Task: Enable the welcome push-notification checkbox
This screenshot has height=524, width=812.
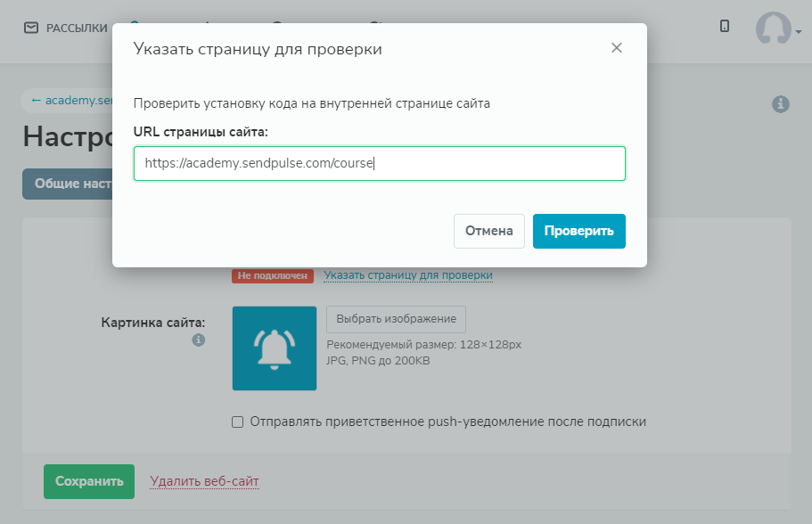Action: [237, 422]
